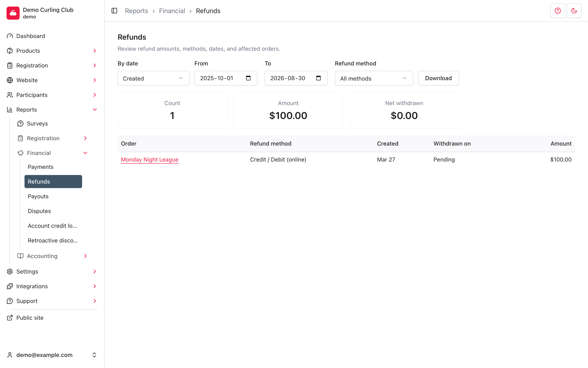This screenshot has height=368, width=588.
Task: Click the Accounting book icon
Action: point(20,256)
